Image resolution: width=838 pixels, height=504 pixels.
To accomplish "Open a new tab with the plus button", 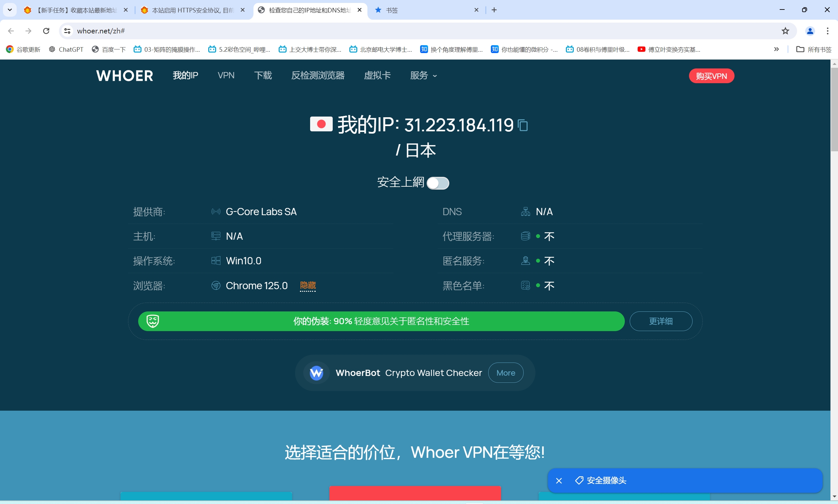I will 494,10.
